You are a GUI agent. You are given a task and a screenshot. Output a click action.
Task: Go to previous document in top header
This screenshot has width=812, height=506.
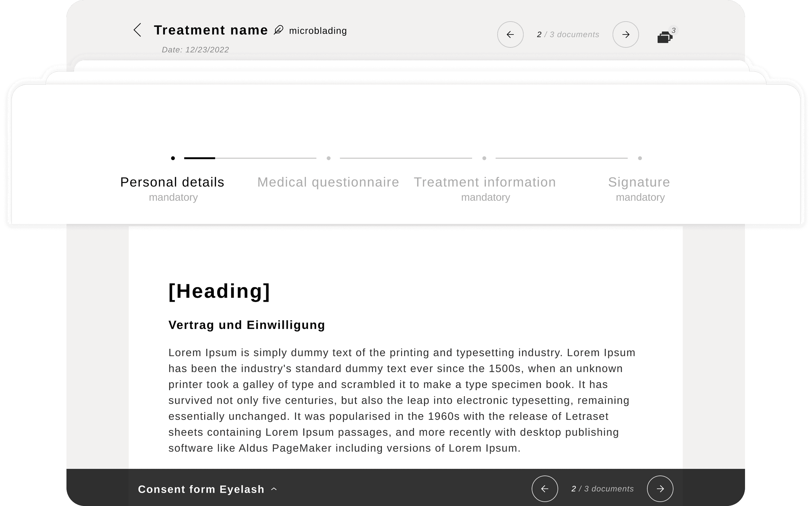tap(510, 35)
